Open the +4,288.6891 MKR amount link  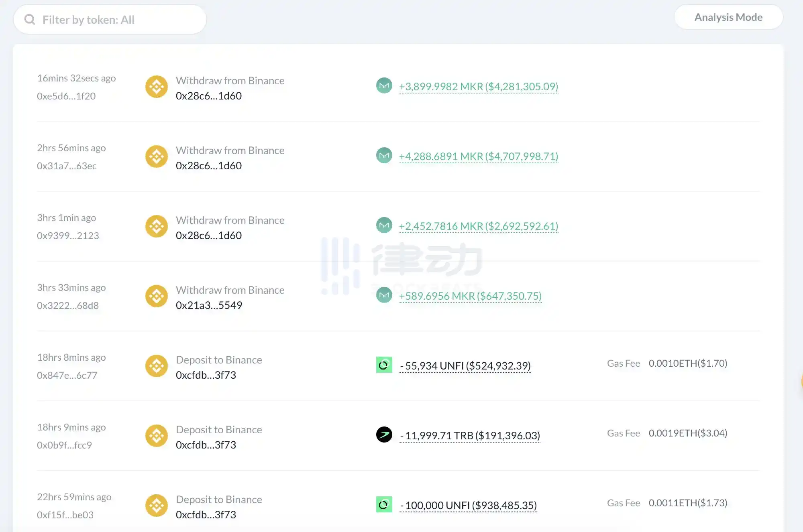coord(478,156)
